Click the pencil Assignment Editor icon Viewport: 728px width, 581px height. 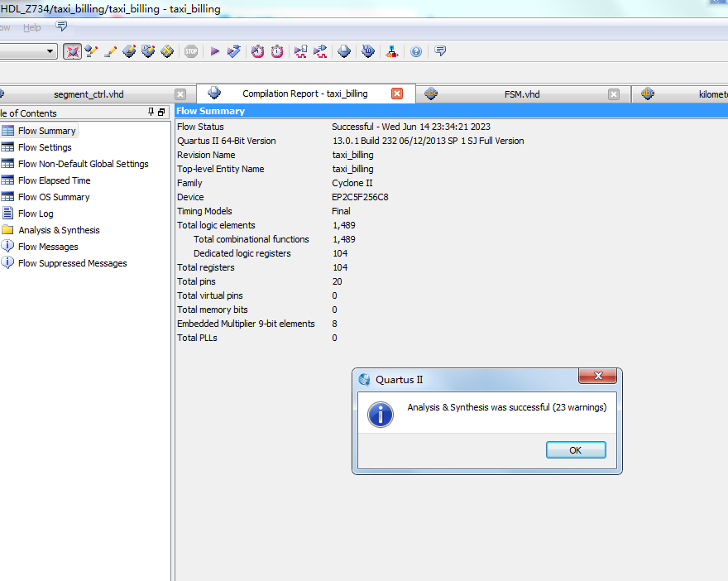point(110,51)
